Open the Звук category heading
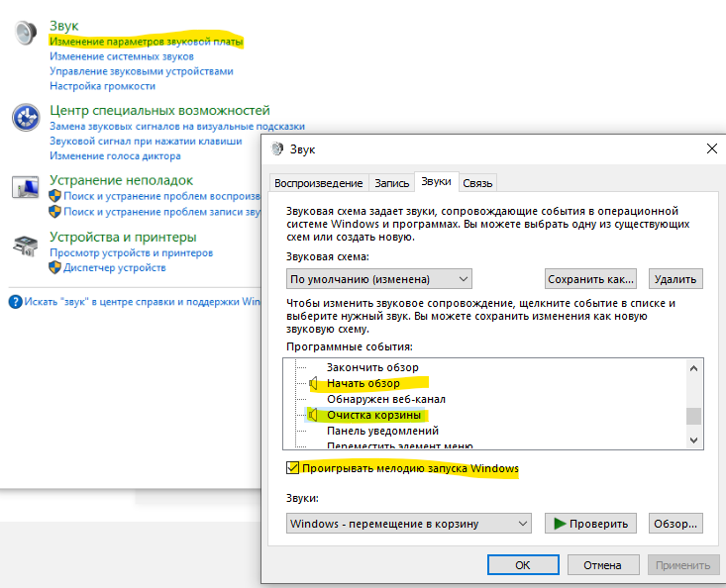The height and width of the screenshot is (588, 726). [x=64, y=26]
